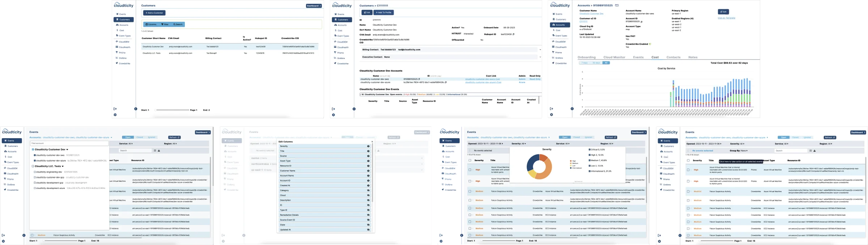Open cloudticity-customer-dev-aws's Cost link

[x=482, y=79]
